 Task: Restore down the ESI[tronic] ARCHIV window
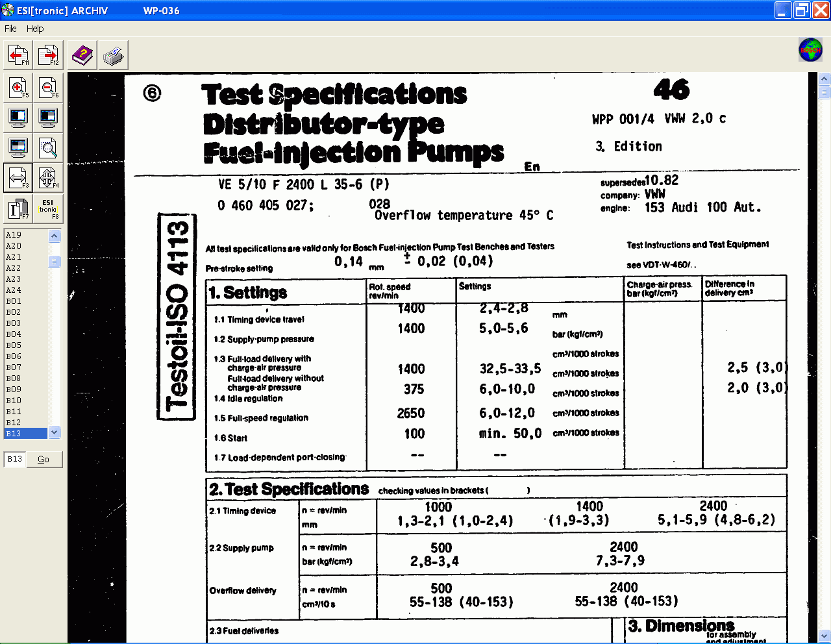(x=802, y=10)
